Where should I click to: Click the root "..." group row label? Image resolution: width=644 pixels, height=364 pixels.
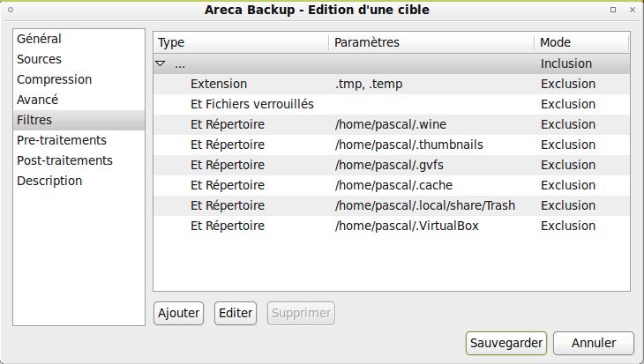point(180,65)
